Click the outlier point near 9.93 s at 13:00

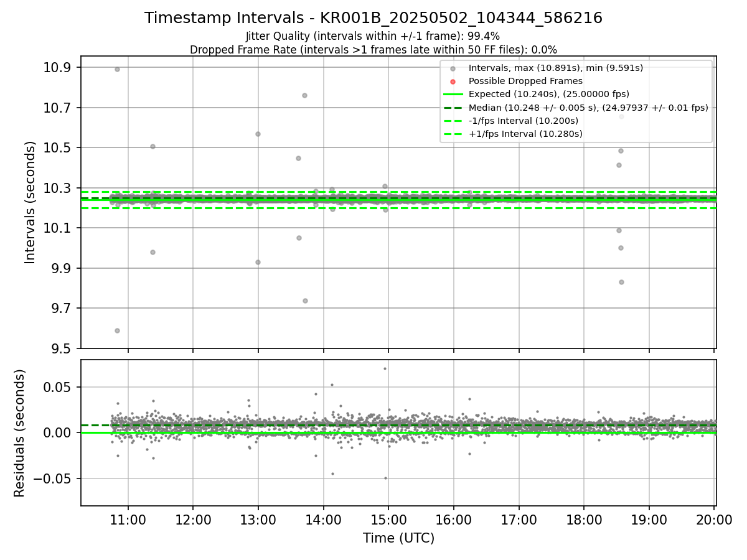(258, 262)
